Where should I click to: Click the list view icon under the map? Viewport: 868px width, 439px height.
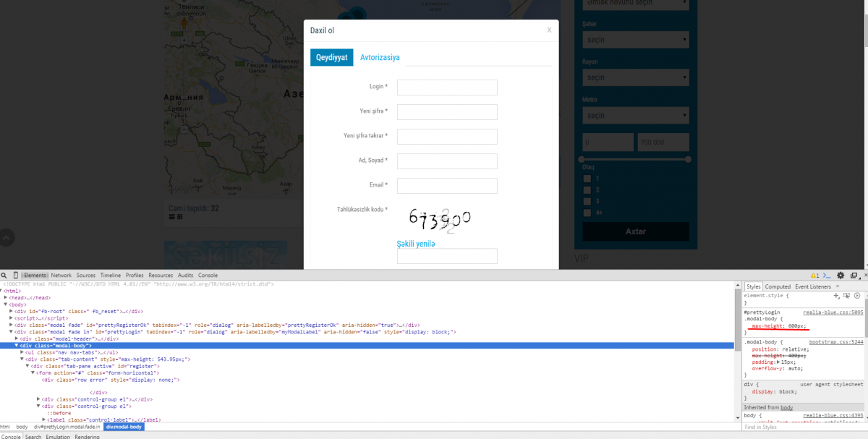(171, 217)
